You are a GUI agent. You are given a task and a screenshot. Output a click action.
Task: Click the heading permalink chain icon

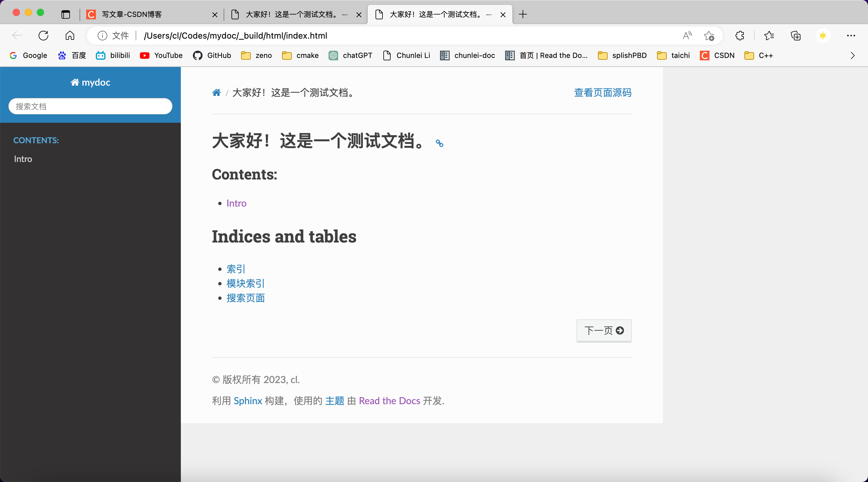(439, 144)
